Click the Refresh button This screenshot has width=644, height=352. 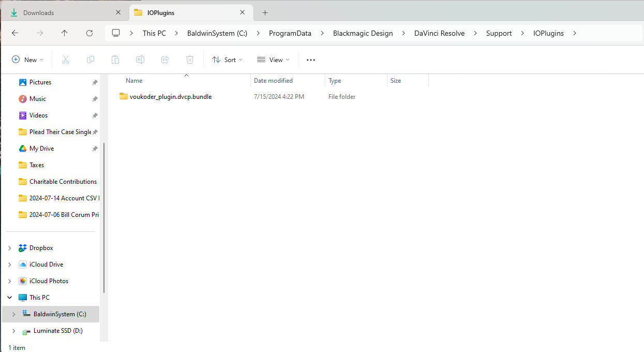click(x=89, y=33)
